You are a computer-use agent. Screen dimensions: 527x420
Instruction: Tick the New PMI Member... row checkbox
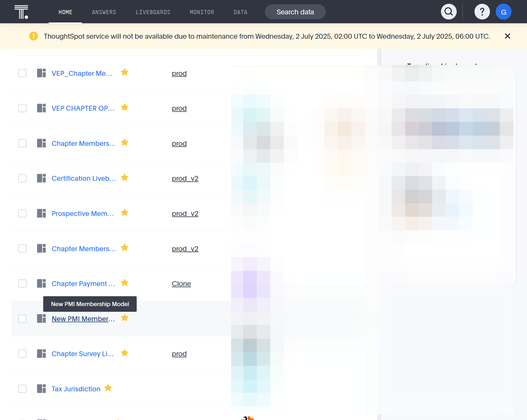tap(22, 319)
